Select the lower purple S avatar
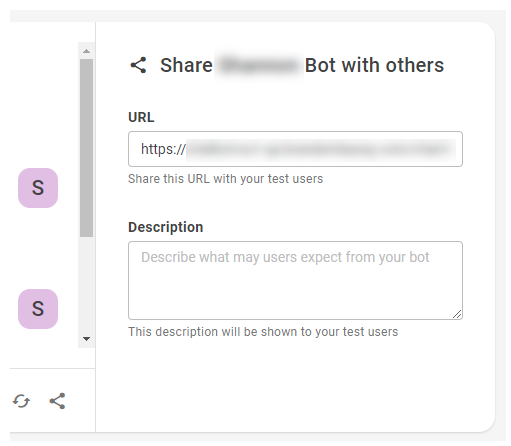This screenshot has width=511, height=446. point(38,309)
